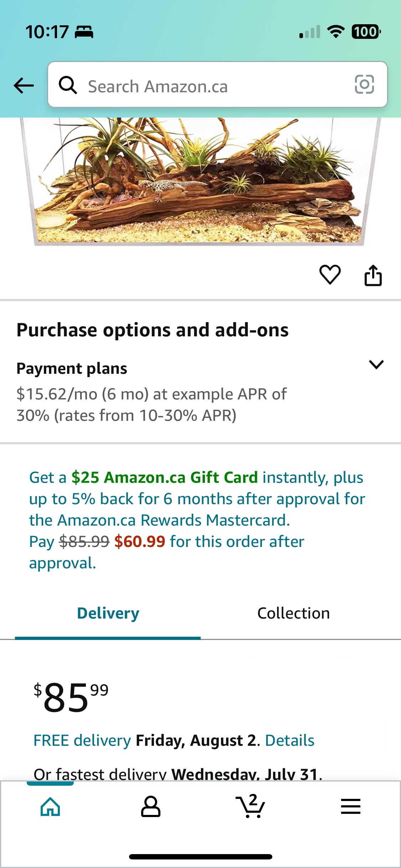Add item to wish list heart

tap(330, 275)
